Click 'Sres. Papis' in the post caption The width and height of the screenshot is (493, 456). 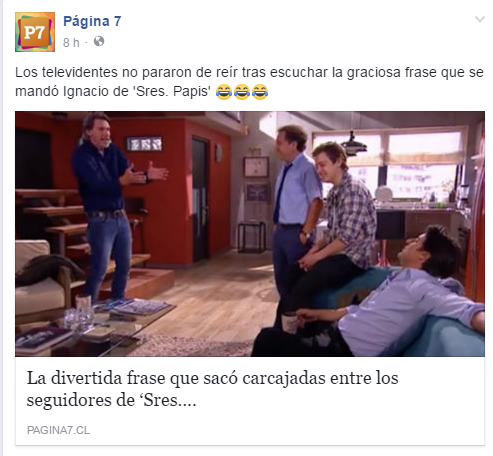[x=172, y=91]
